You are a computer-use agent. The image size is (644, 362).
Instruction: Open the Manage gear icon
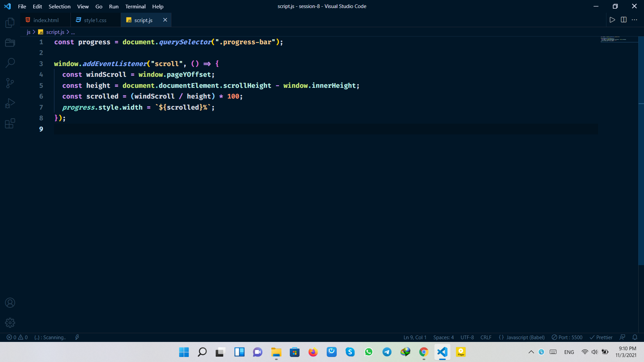tap(10, 322)
